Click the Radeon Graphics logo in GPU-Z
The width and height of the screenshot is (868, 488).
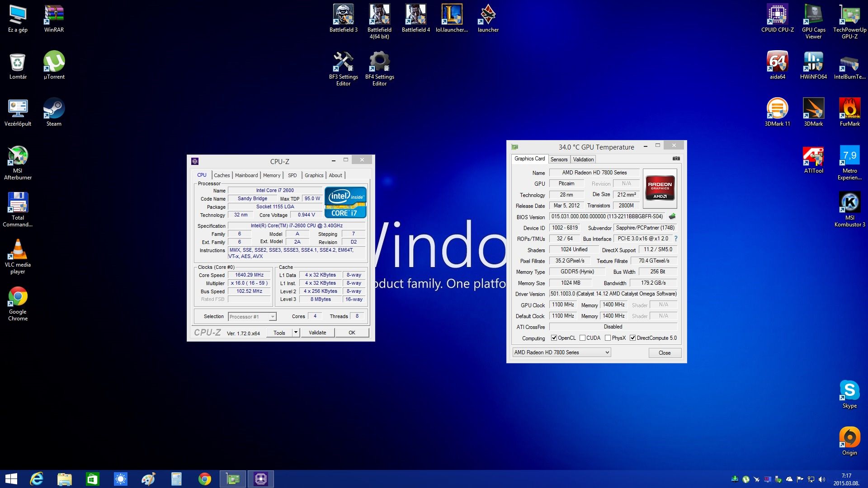tap(660, 188)
